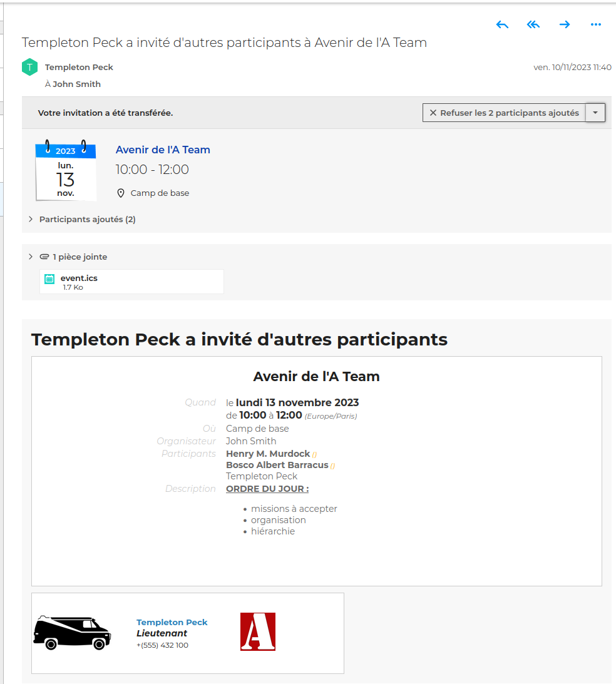Click Refuser les 2 participants ajoutés
This screenshot has width=616, height=684.
[505, 113]
